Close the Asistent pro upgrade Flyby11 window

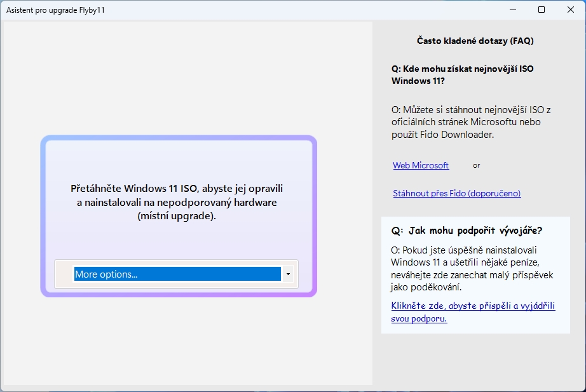570,10
